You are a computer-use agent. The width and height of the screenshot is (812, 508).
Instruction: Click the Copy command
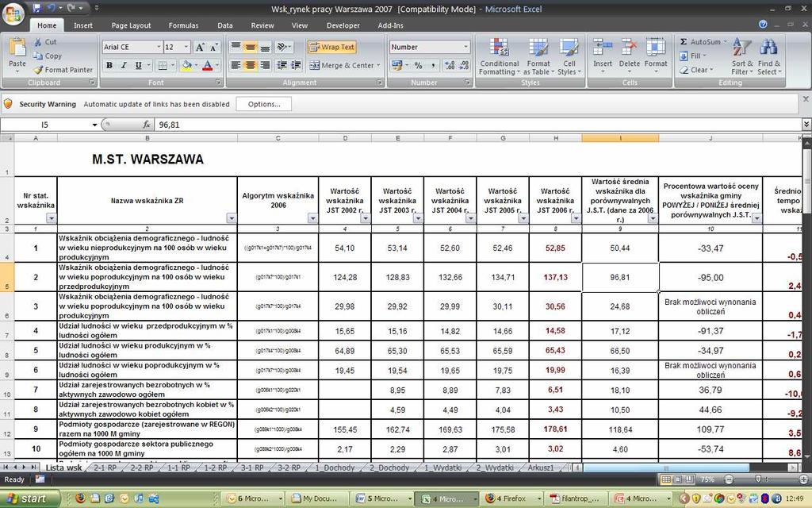coord(48,56)
